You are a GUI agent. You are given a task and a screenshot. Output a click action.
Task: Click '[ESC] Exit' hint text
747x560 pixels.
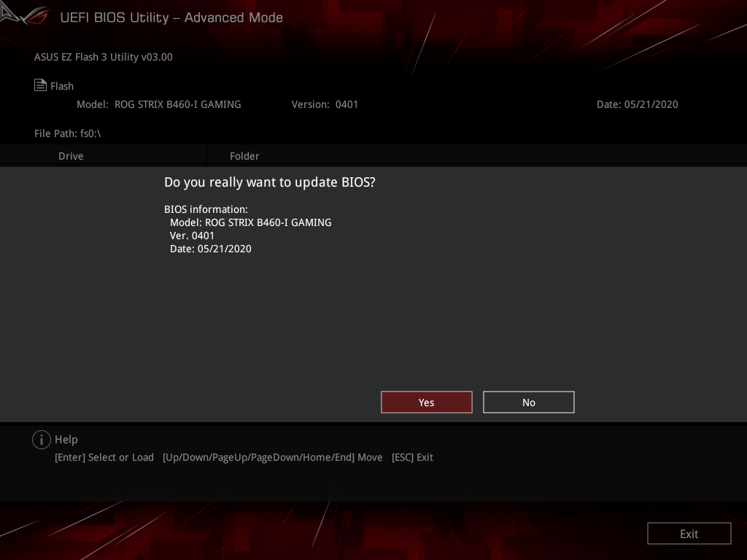tap(412, 457)
